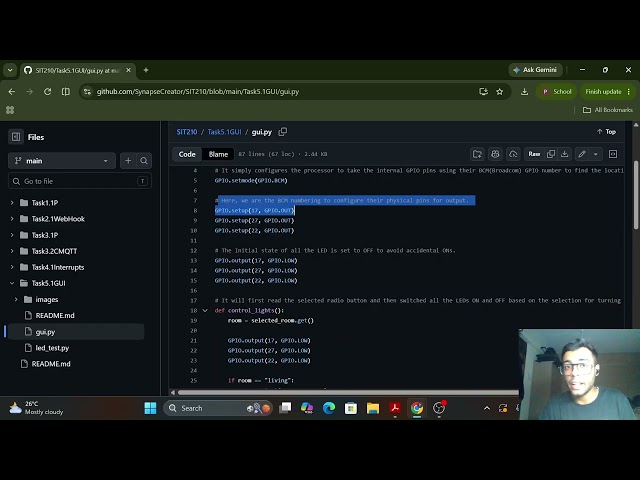Open the browser downloads icon
The height and width of the screenshot is (480, 640).
[x=524, y=92]
